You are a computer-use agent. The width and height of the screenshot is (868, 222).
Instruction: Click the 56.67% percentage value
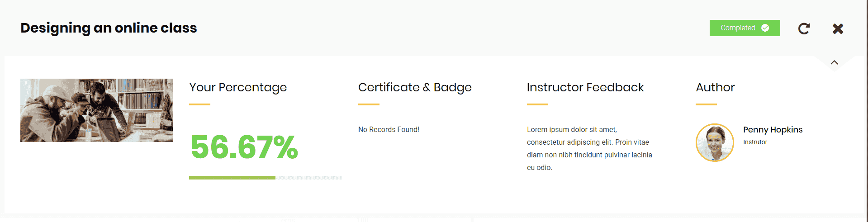pyautogui.click(x=244, y=147)
